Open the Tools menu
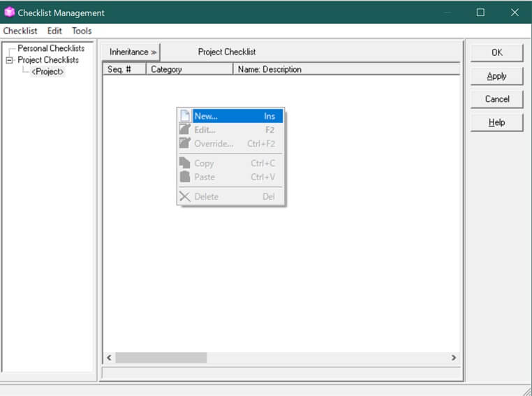 tap(82, 31)
